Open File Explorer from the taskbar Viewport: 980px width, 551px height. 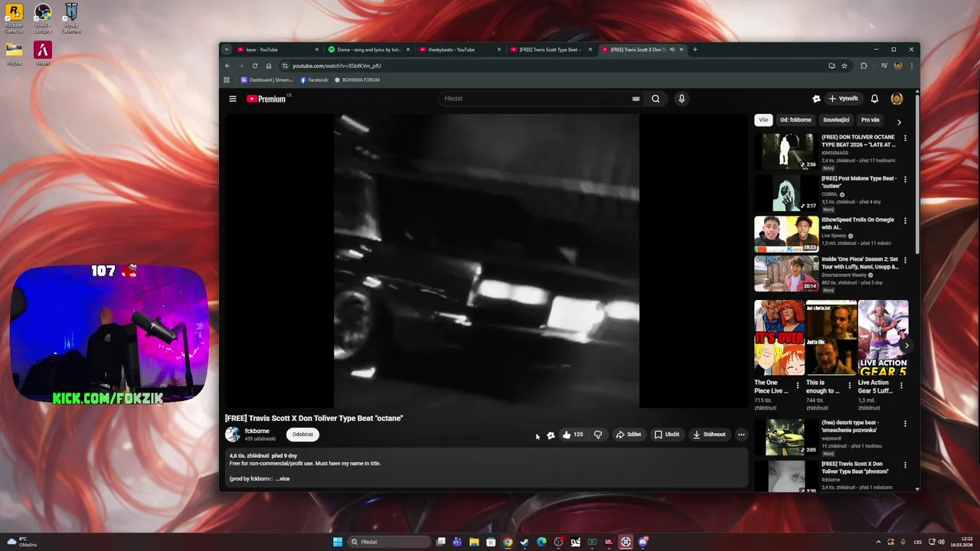[474, 542]
